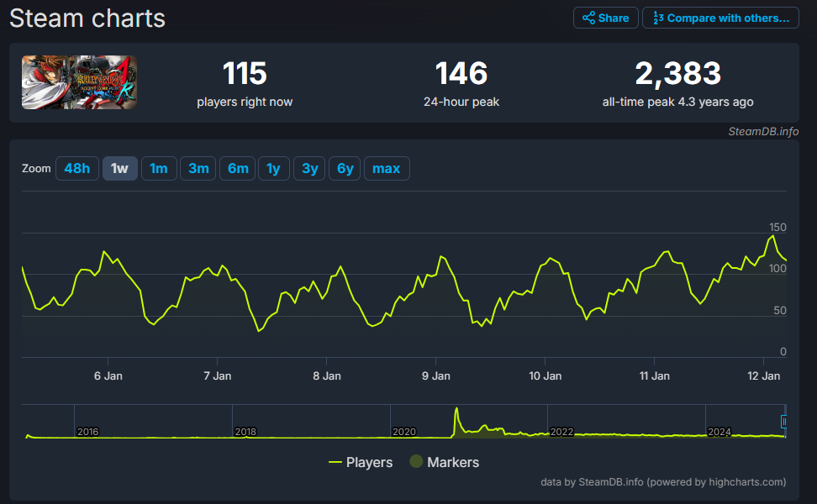
Task: Click the Share icon button
Action: click(x=605, y=18)
